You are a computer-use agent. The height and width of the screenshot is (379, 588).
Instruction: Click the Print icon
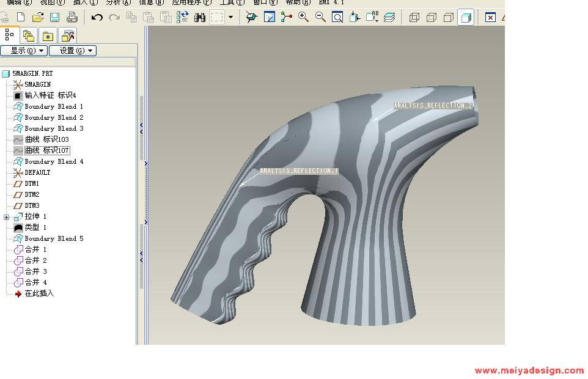pyautogui.click(x=72, y=17)
